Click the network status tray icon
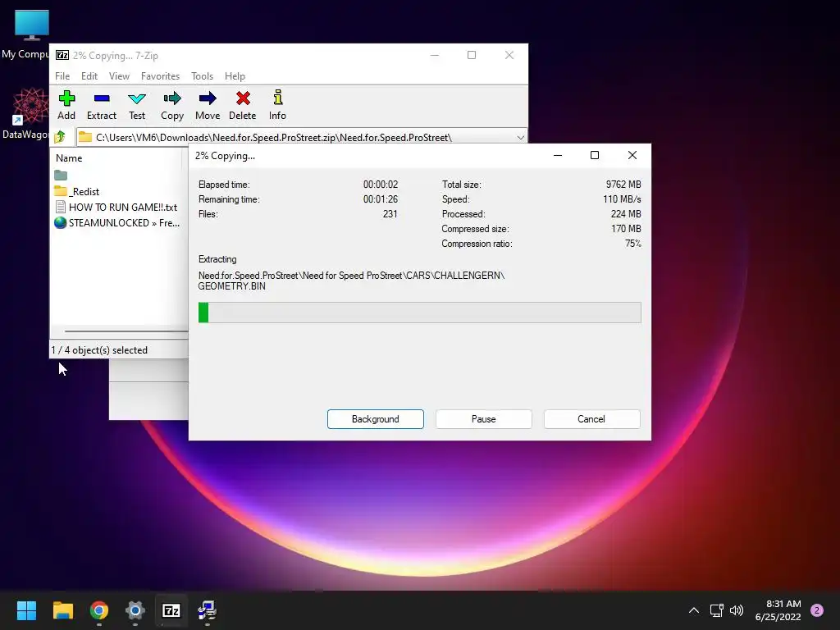This screenshot has width=840, height=630. click(x=717, y=610)
